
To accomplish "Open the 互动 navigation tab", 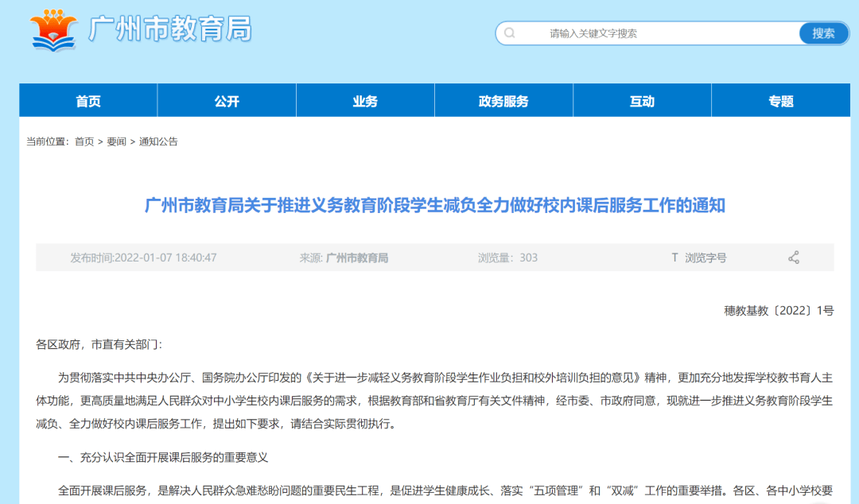I will tap(642, 101).
